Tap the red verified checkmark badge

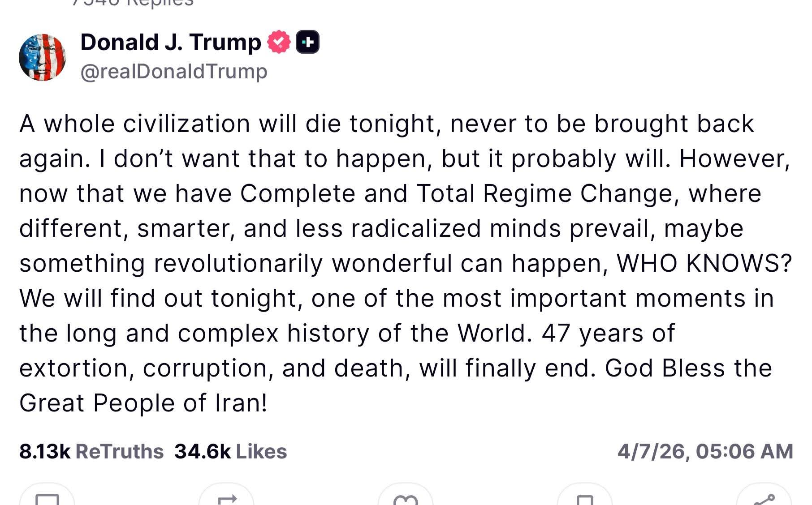[279, 42]
